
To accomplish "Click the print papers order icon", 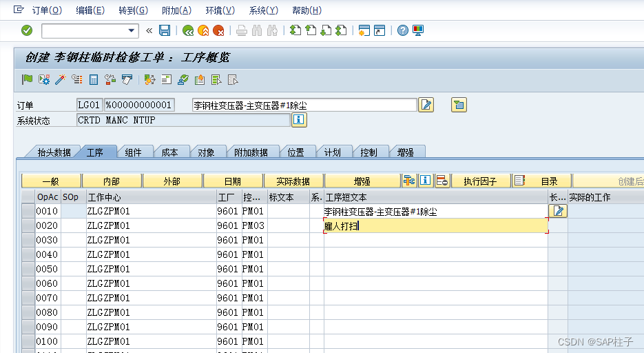I will click(127, 79).
